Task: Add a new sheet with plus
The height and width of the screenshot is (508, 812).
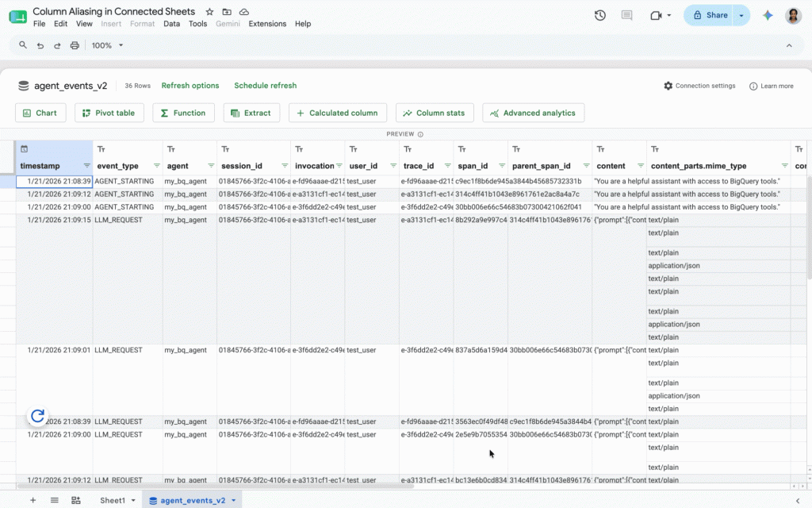Action: (33, 500)
